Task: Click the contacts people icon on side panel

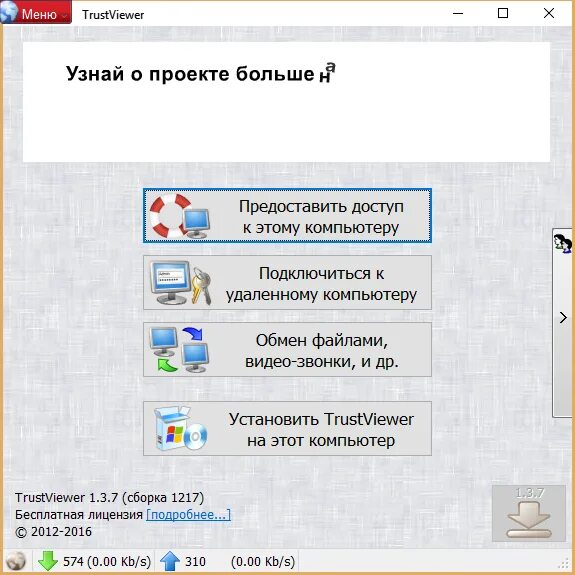Action: point(563,243)
